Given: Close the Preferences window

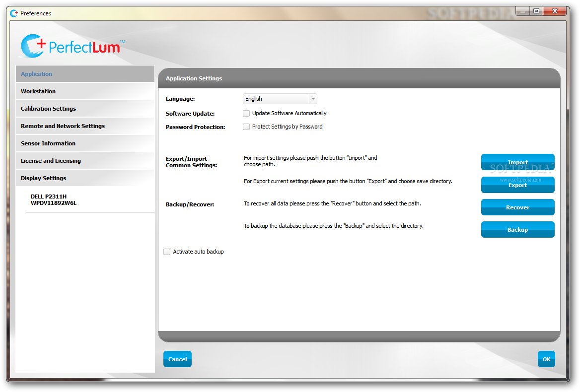Looking at the screenshot, I should click(555, 11).
